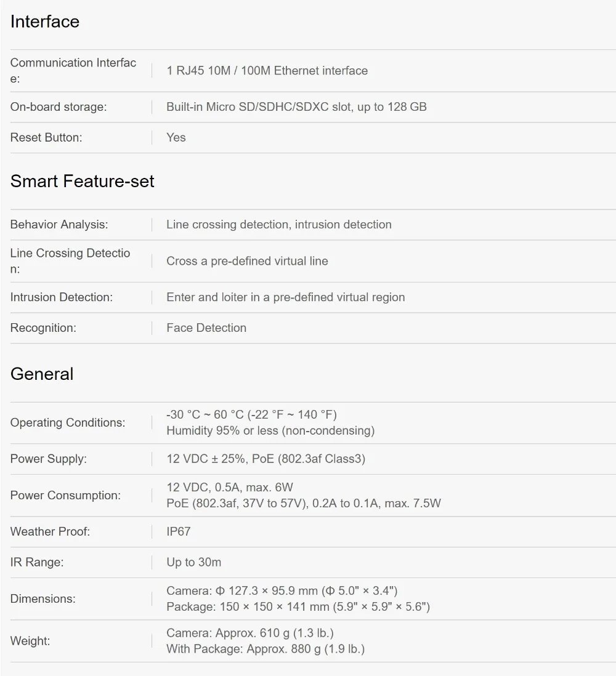Click the Intrusion Detection label
The image size is (616, 676).
tap(61, 297)
